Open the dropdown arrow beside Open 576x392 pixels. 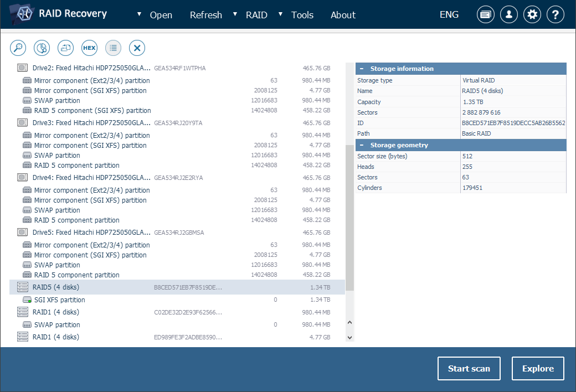click(139, 14)
